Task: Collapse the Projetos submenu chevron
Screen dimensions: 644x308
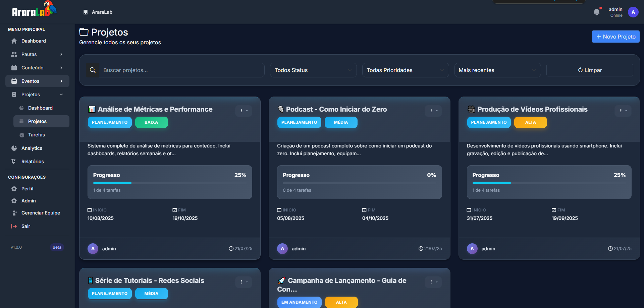Action: (x=61, y=95)
